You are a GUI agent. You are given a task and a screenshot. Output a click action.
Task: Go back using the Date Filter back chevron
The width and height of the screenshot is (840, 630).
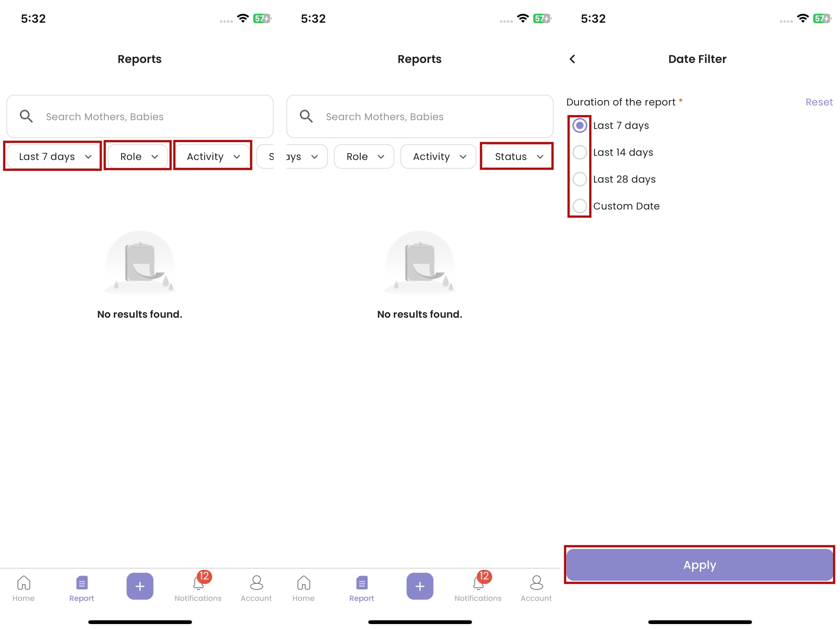[573, 59]
